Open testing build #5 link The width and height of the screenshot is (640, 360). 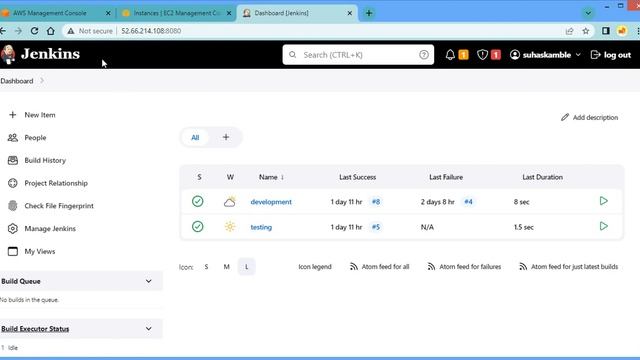(376, 227)
